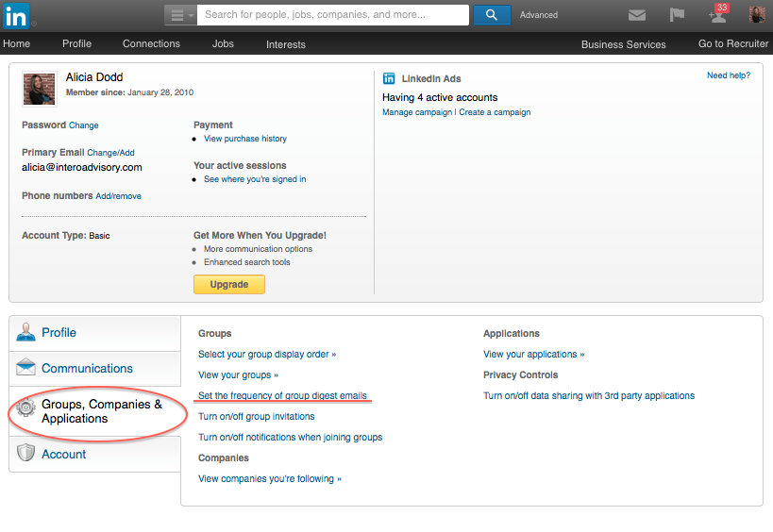Open Set the frequency of group digest emails

click(x=282, y=395)
